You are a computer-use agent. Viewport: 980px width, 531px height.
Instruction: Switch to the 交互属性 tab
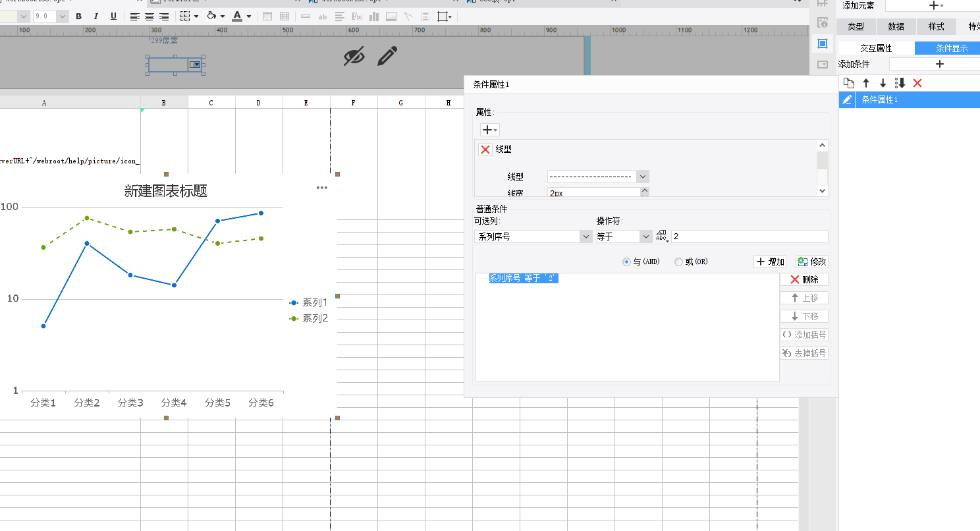click(876, 48)
